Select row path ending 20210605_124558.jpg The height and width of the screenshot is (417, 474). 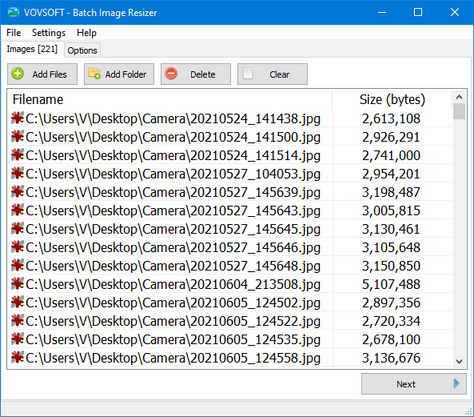(173, 358)
